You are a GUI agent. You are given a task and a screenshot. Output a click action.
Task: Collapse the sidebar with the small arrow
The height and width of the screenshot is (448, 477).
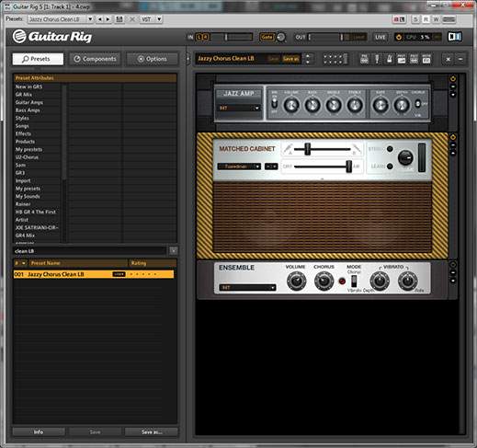click(188, 59)
